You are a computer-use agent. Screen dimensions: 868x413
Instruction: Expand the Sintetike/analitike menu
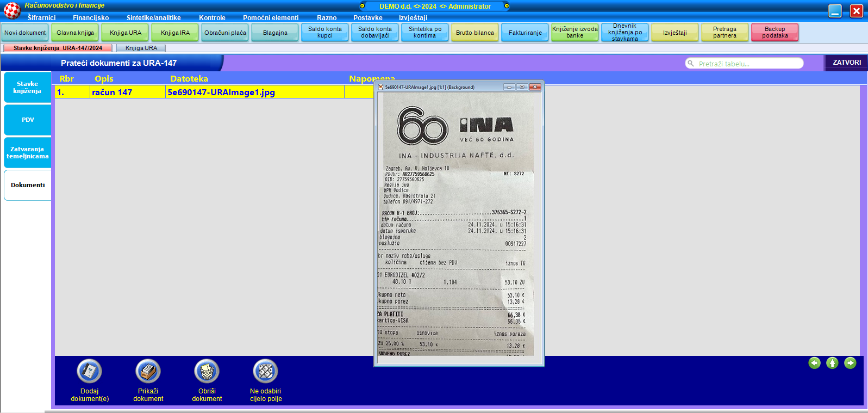coord(153,18)
